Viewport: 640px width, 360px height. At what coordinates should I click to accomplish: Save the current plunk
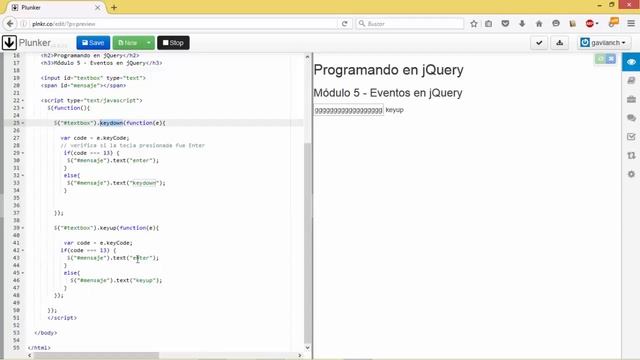point(93,43)
